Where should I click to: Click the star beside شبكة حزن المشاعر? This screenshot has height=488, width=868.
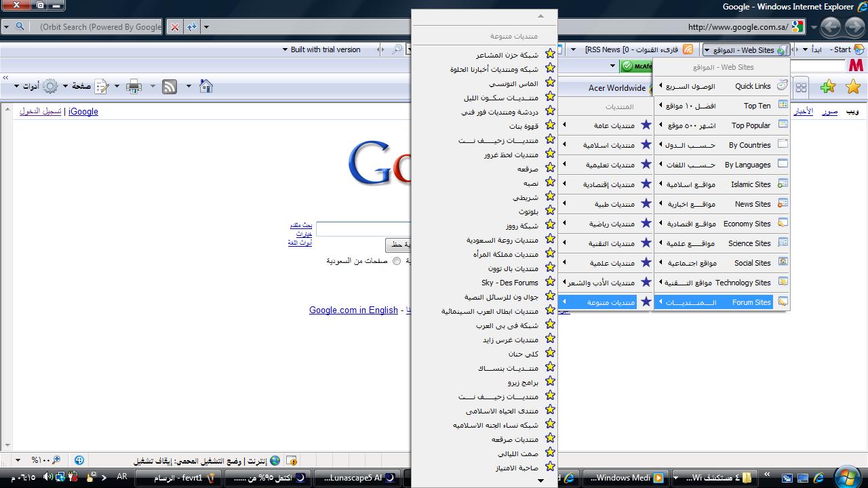coord(550,54)
